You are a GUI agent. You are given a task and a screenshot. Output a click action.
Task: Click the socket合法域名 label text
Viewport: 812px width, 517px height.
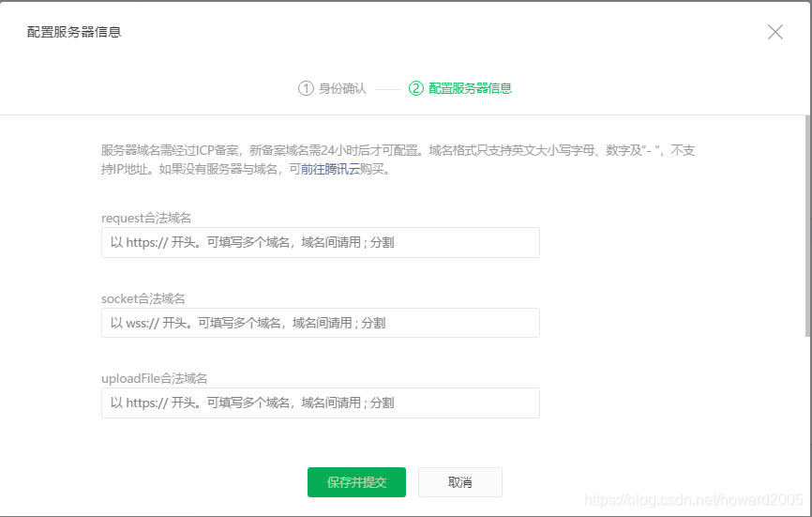pyautogui.click(x=143, y=299)
